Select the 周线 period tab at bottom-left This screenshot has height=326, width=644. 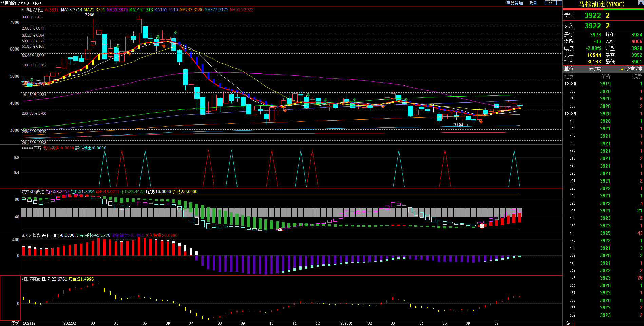point(15,323)
